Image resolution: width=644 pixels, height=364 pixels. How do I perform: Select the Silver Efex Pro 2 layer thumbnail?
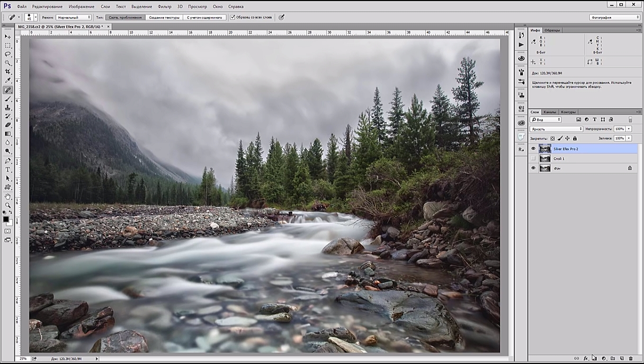tap(545, 149)
